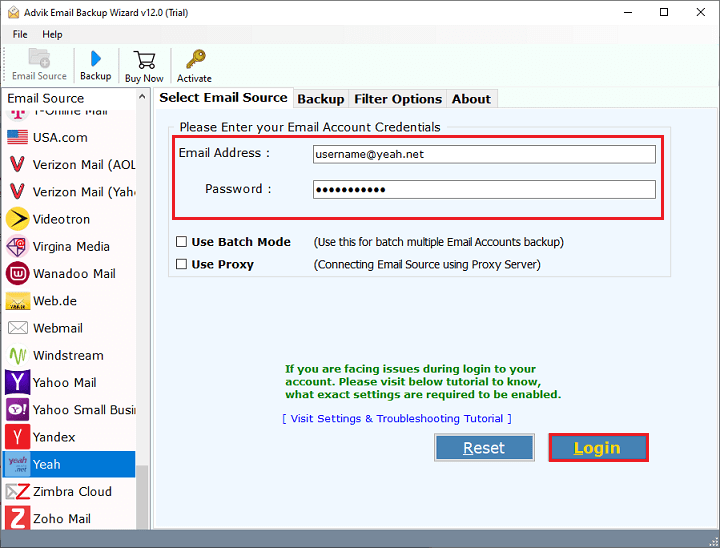Enable Use Batch Mode checkbox
The width and height of the screenshot is (720, 548).
181,242
